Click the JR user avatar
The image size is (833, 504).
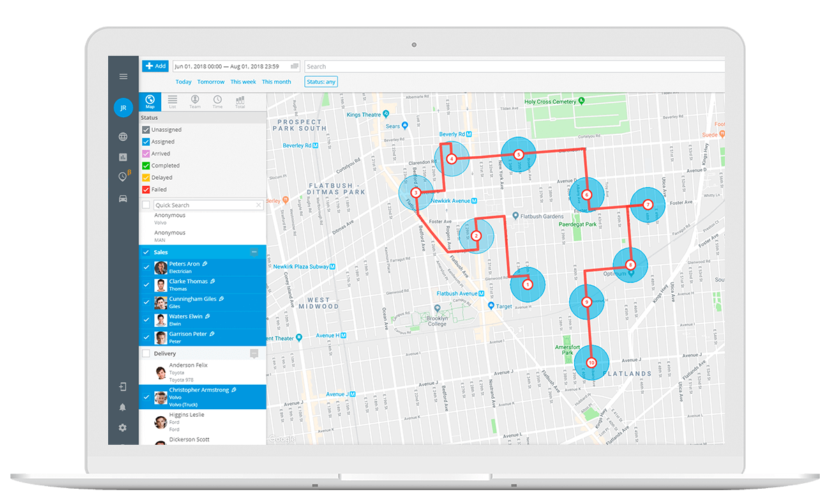click(x=123, y=108)
